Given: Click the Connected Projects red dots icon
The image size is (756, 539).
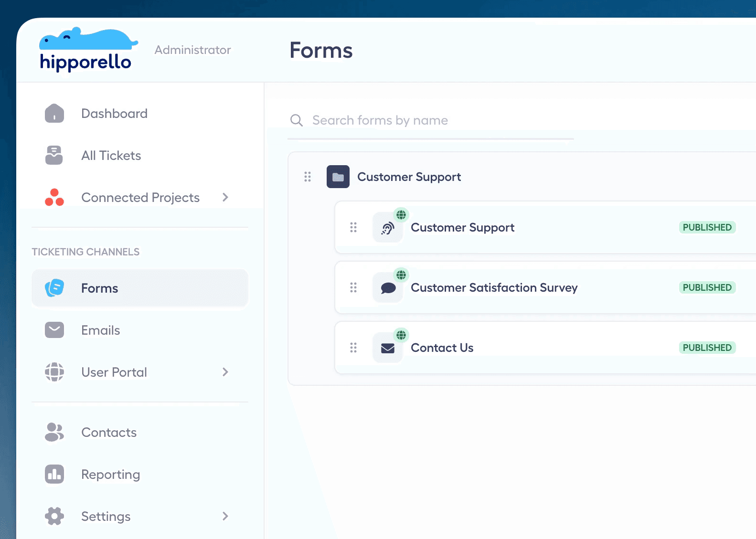Looking at the screenshot, I should (54, 197).
